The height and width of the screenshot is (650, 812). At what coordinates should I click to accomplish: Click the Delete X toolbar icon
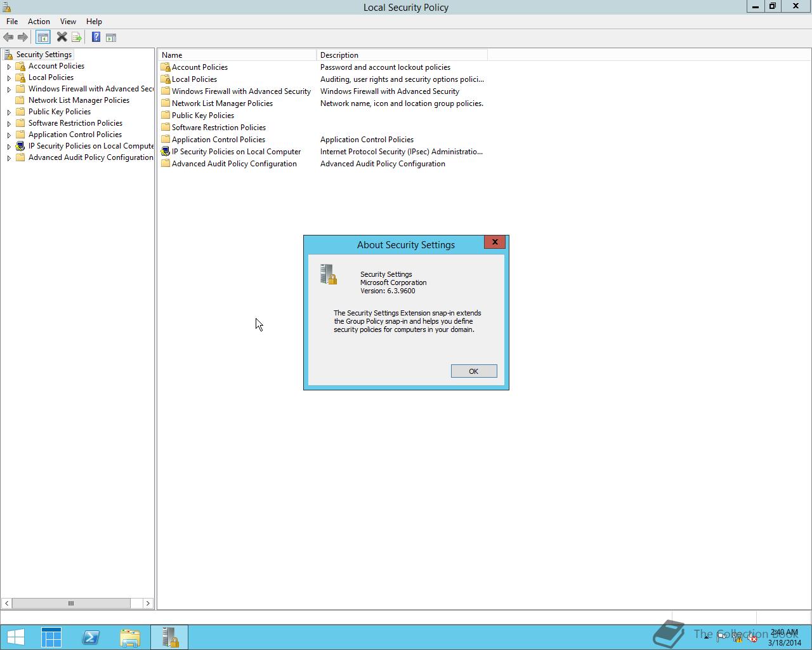point(62,37)
